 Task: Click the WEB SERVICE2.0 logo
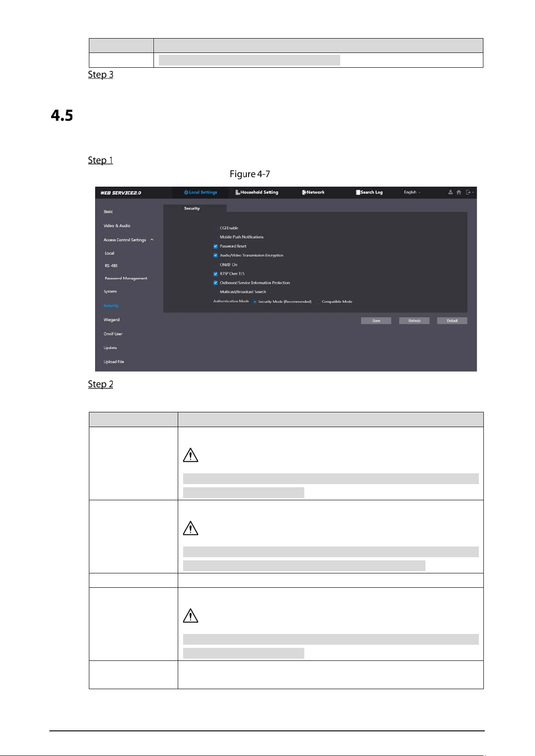(121, 192)
